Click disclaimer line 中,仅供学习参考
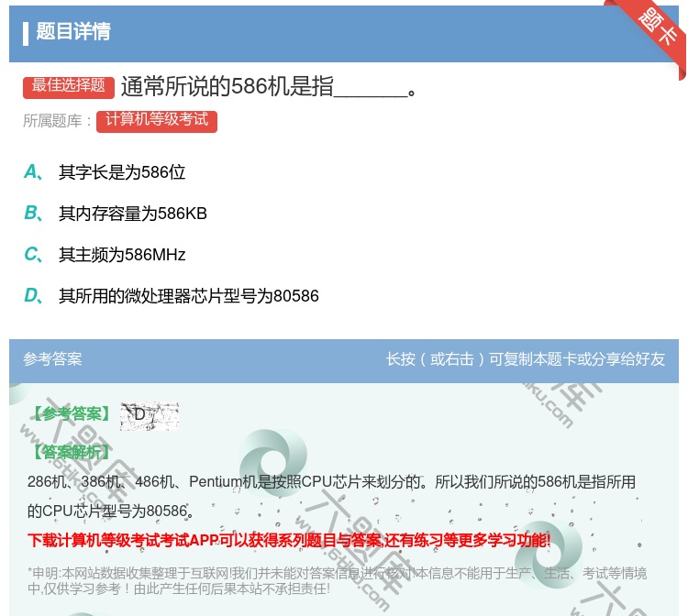The image size is (688, 616). tap(179, 588)
